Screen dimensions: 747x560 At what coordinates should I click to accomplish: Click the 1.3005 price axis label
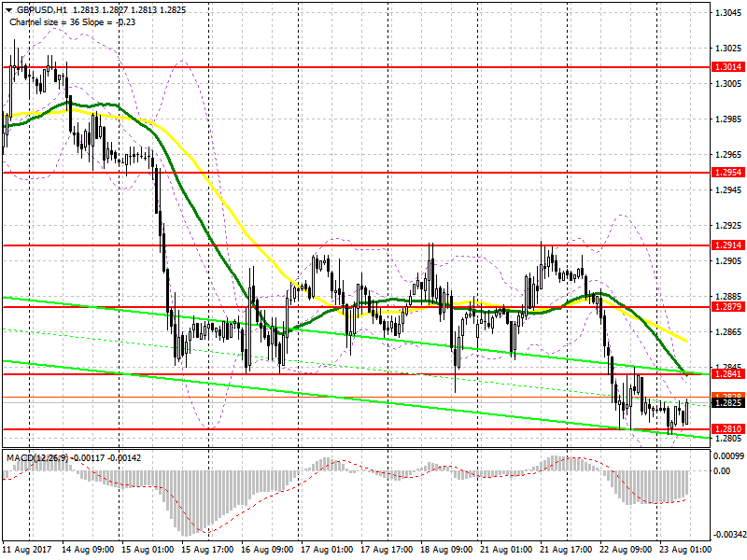729,84
